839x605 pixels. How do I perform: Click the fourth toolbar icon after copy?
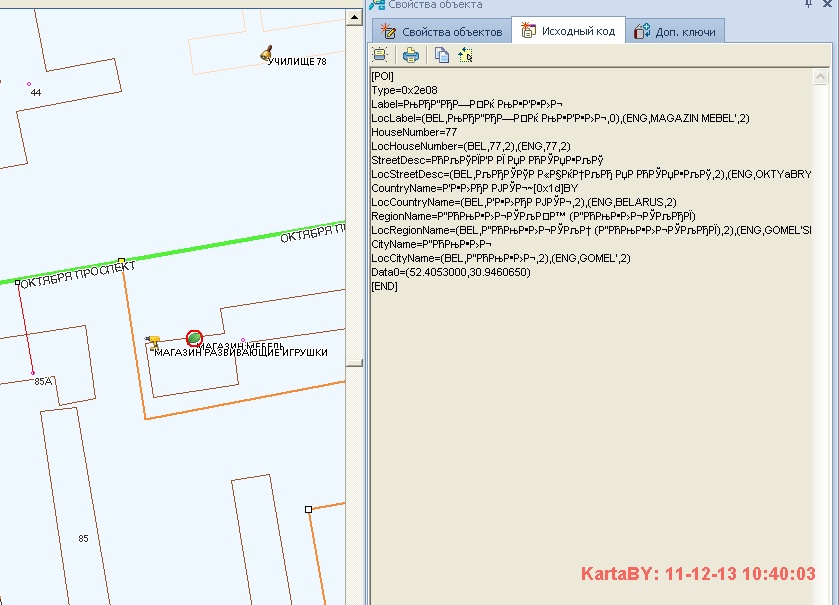pos(465,55)
